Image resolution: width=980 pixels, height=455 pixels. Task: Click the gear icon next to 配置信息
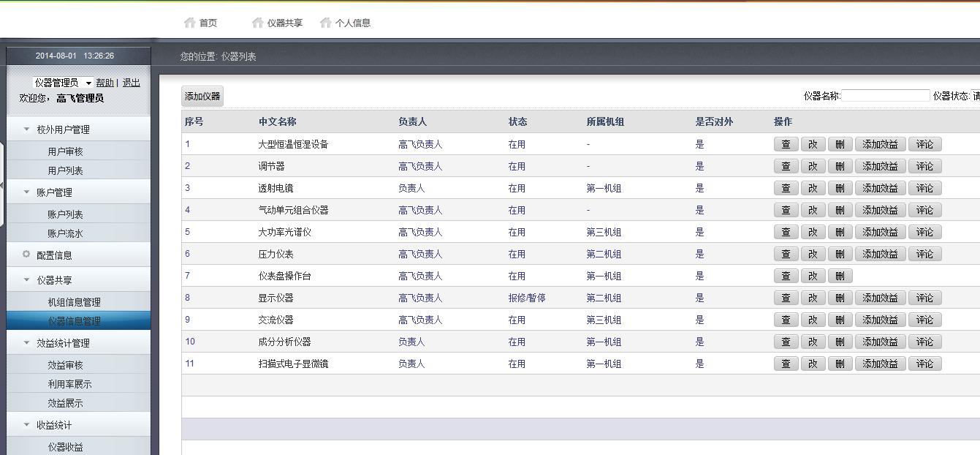[26, 255]
